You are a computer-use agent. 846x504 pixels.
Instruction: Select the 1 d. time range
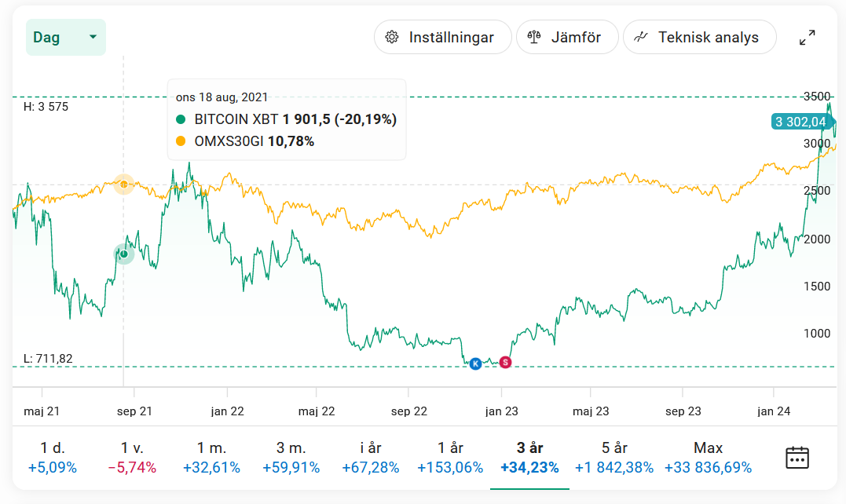[x=52, y=458]
